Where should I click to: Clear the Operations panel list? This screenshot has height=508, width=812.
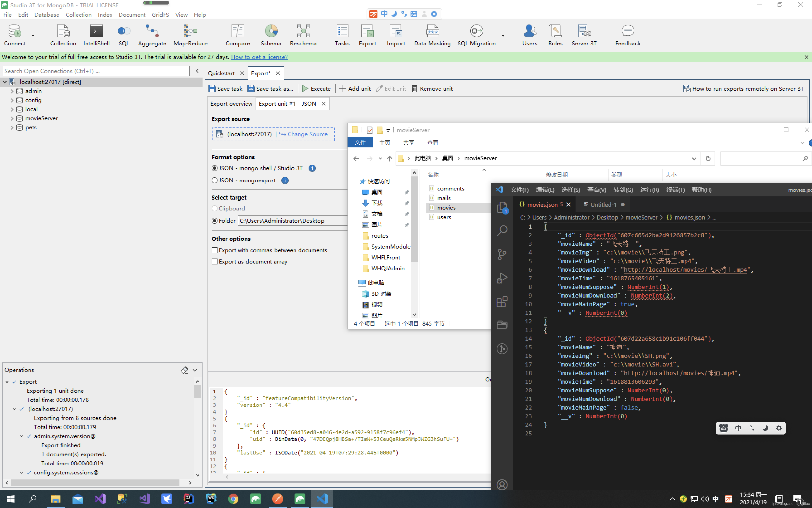[x=184, y=370]
